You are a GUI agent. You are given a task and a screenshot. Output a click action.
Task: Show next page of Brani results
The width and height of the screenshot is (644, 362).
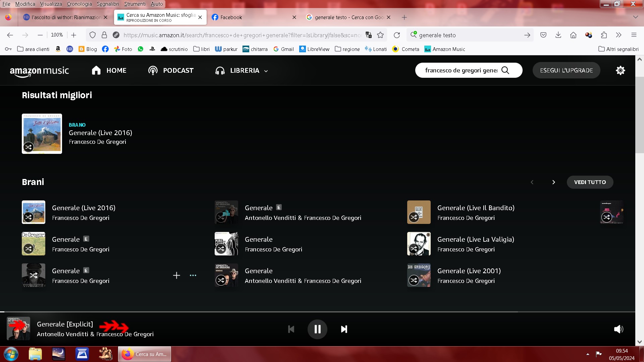(553, 182)
